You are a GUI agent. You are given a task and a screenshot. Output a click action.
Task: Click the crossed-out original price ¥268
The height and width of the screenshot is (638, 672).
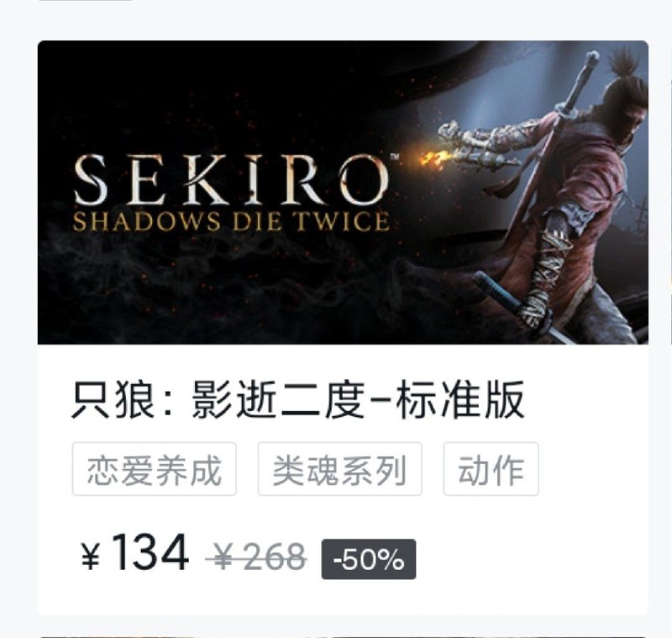[x=256, y=557]
